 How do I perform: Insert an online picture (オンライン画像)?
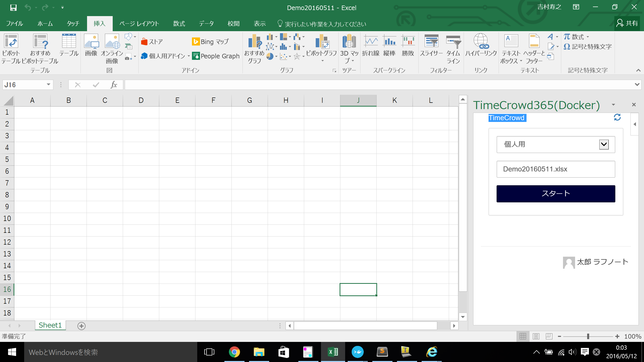[x=112, y=49]
